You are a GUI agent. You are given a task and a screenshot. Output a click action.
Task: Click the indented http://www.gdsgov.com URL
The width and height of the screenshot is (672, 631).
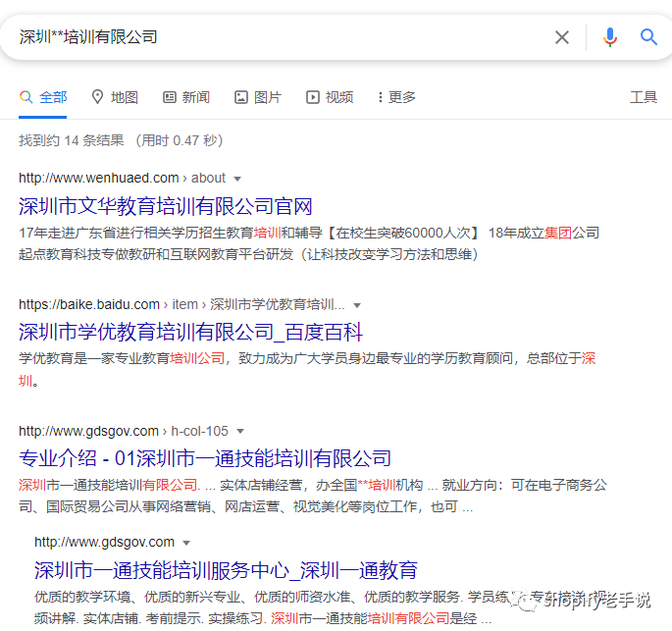pyautogui.click(x=104, y=542)
